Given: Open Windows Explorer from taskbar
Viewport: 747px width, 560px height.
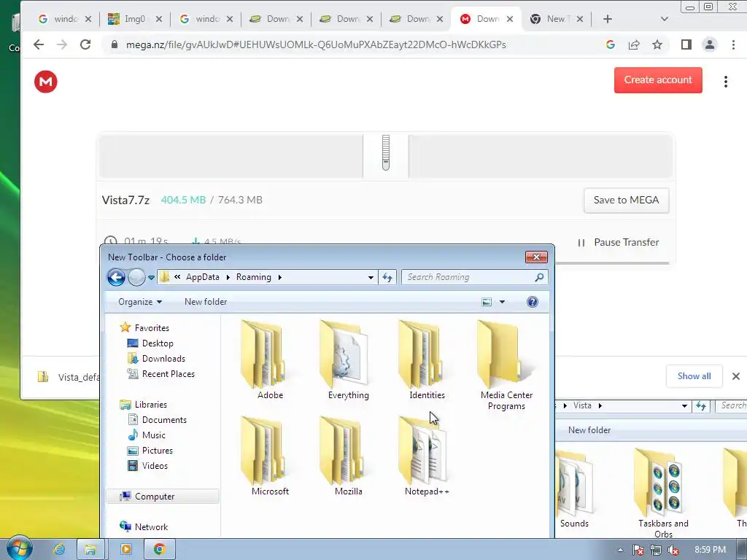Looking at the screenshot, I should (x=90, y=550).
